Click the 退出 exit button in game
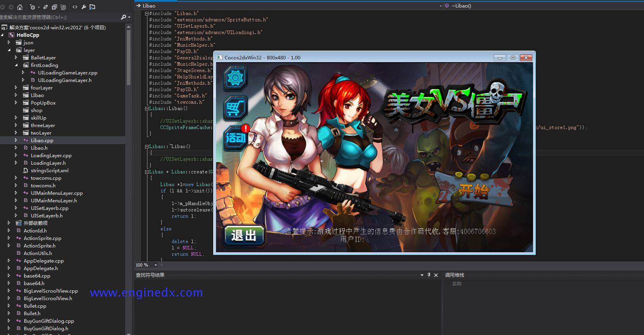Image resolution: width=644 pixels, height=335 pixels. pos(244,236)
